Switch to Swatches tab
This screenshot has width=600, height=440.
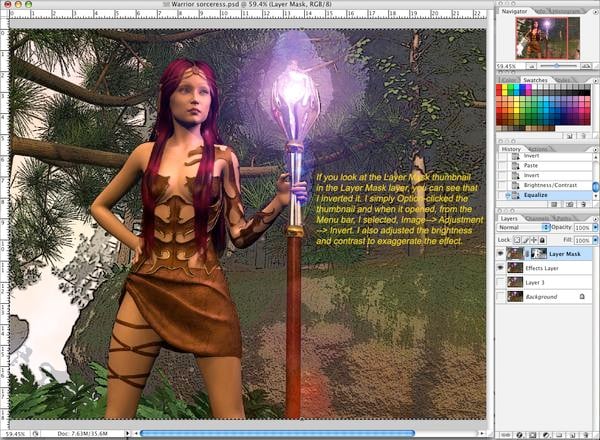point(535,80)
